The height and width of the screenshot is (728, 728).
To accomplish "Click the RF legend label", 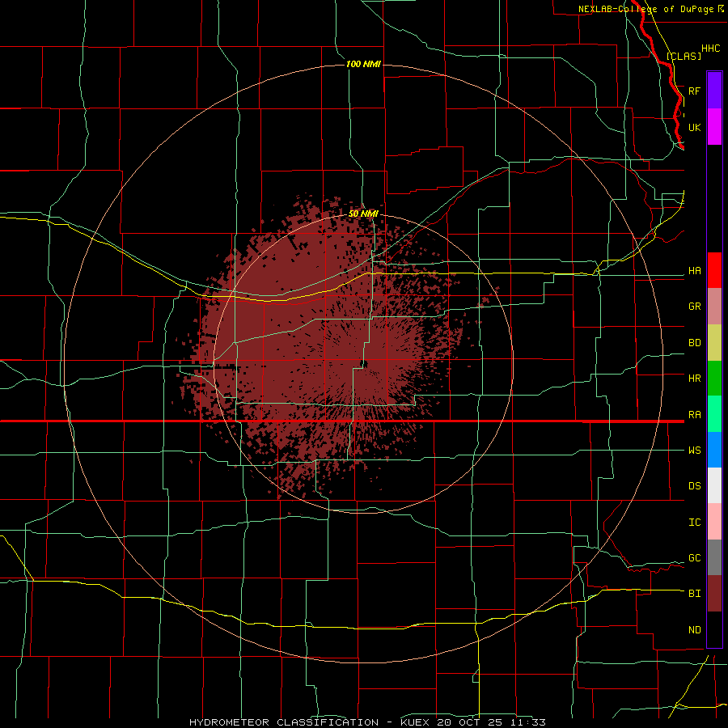I will click(694, 91).
